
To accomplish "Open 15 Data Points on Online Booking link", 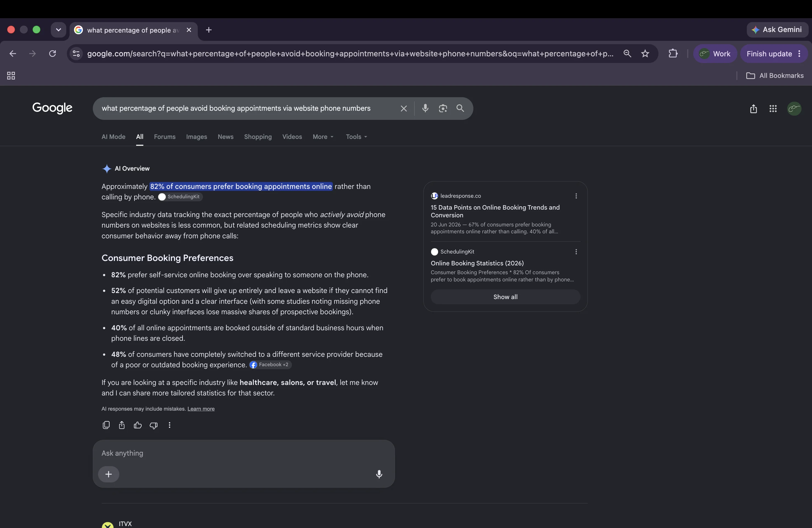I will tap(495, 211).
